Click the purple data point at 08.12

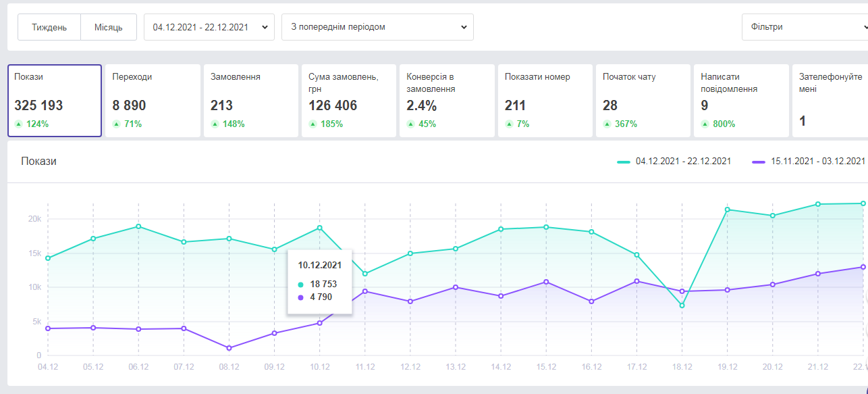click(229, 348)
